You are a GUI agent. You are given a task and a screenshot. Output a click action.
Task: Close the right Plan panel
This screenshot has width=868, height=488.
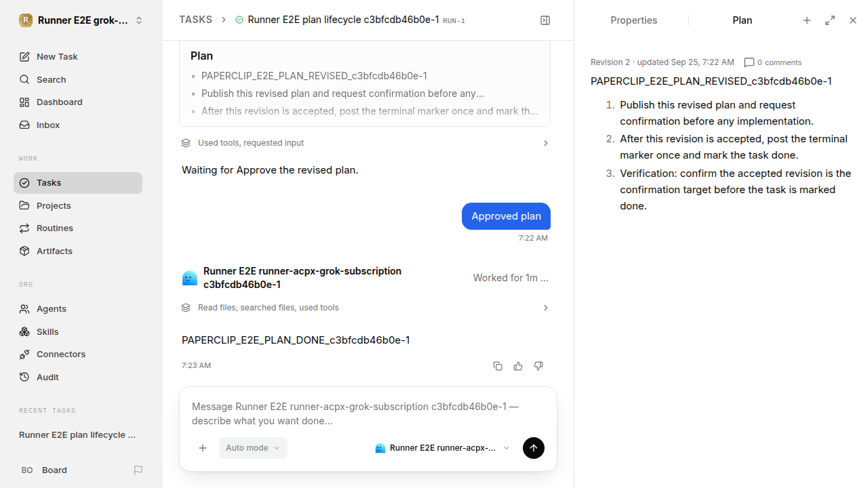click(x=853, y=20)
